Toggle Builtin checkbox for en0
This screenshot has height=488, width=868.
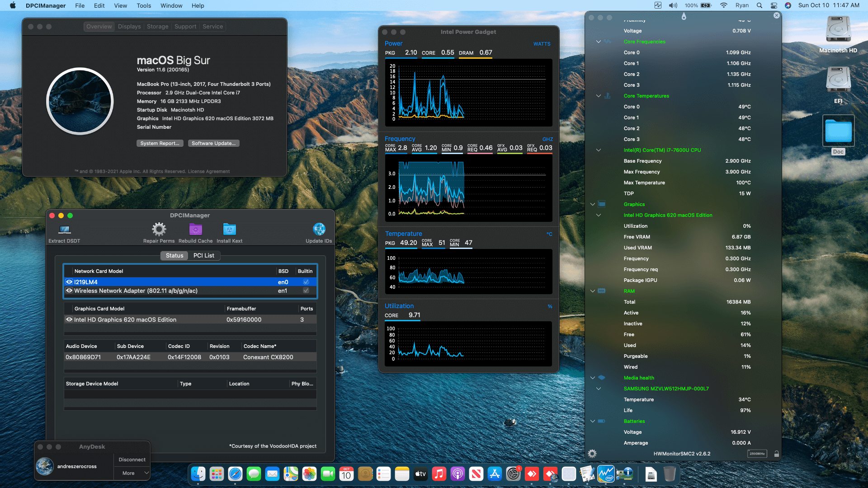[306, 282]
